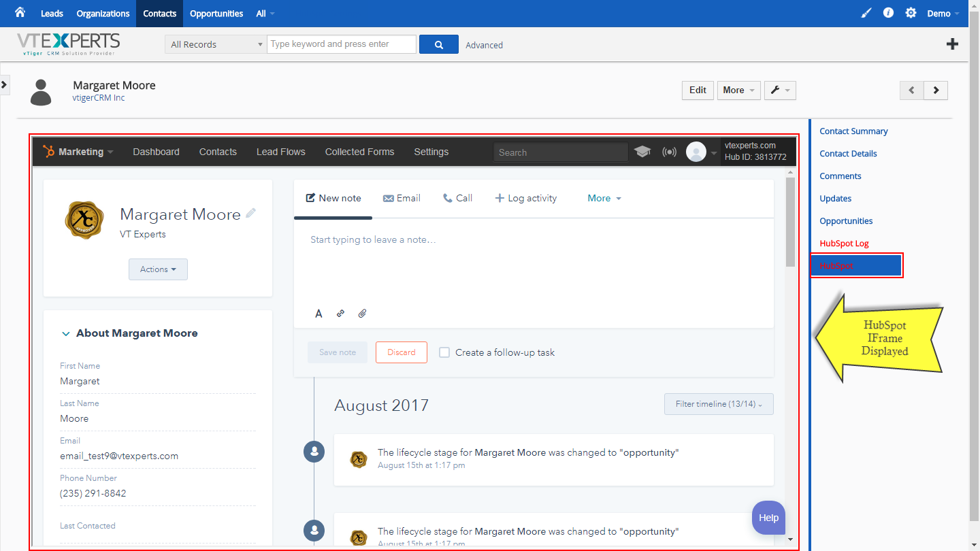
Task: Open HubSpot notifications broadcast icon
Action: [670, 152]
